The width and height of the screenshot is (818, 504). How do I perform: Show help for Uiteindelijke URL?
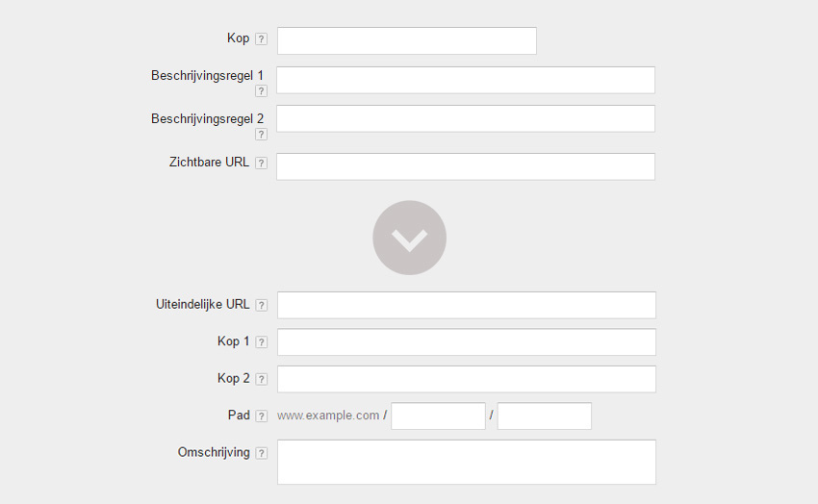pos(262,306)
